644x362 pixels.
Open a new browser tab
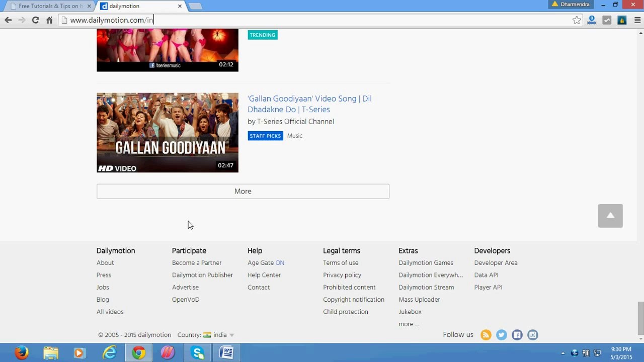(x=195, y=6)
